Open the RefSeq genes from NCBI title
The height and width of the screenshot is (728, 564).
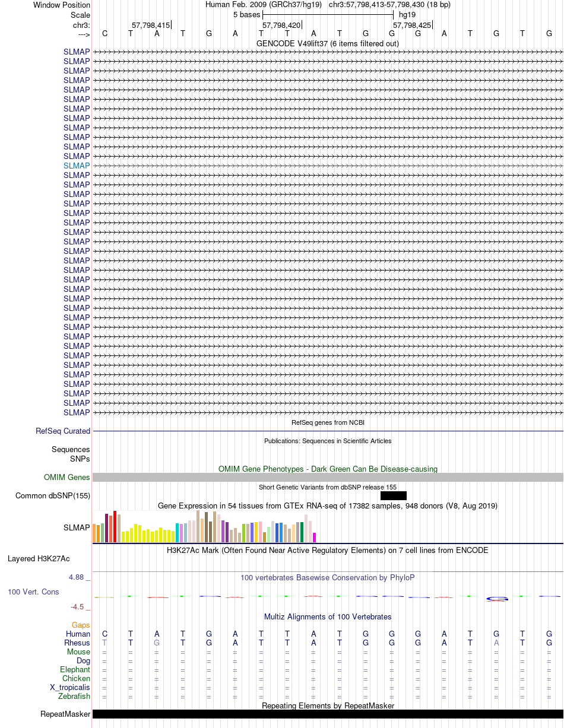(328, 422)
